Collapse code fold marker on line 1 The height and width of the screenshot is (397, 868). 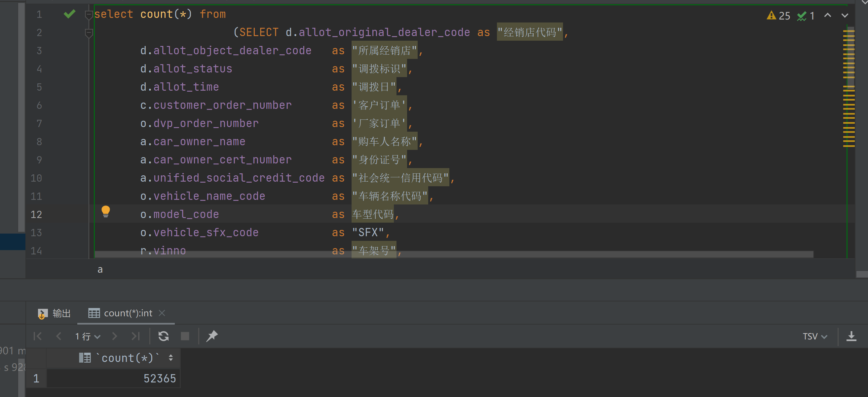[89, 15]
